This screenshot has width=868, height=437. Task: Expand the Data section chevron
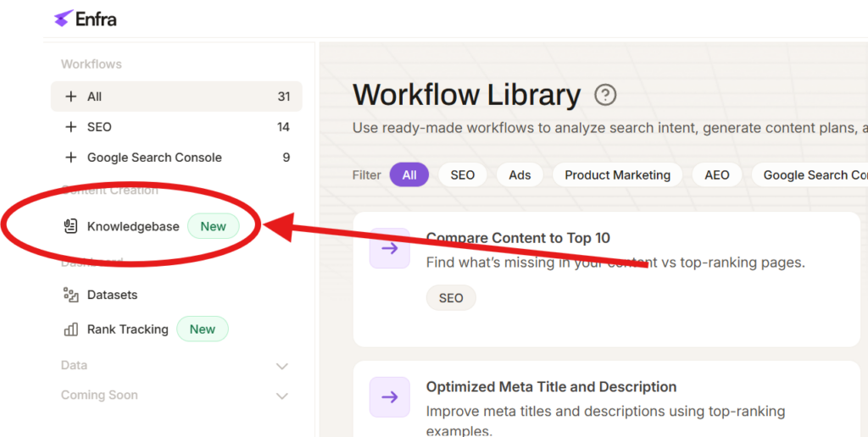pos(282,366)
